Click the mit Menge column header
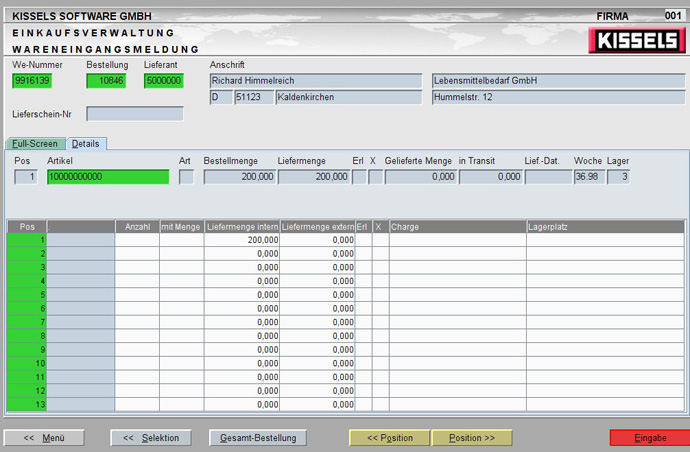This screenshot has height=452, width=690. (x=182, y=227)
